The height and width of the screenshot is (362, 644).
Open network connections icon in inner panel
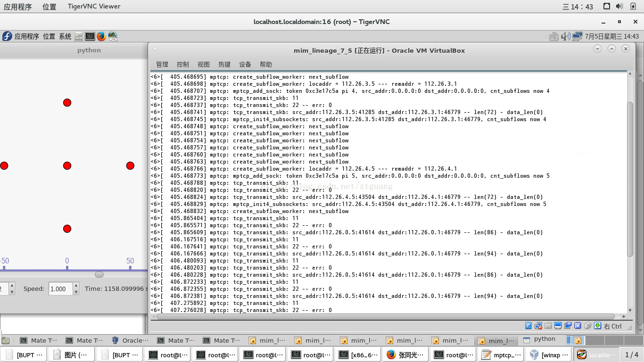(578, 36)
